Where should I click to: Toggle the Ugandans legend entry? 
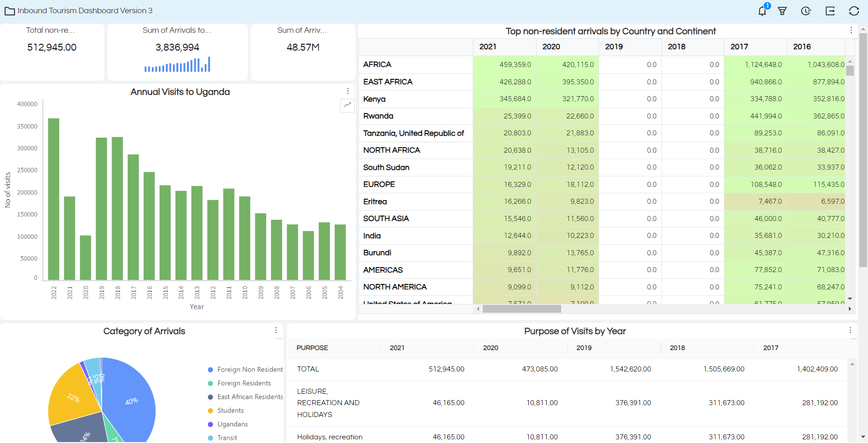[x=228, y=424]
